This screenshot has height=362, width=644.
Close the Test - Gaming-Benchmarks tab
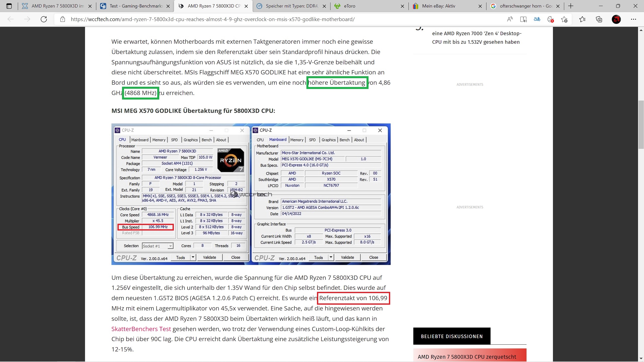pos(168,6)
